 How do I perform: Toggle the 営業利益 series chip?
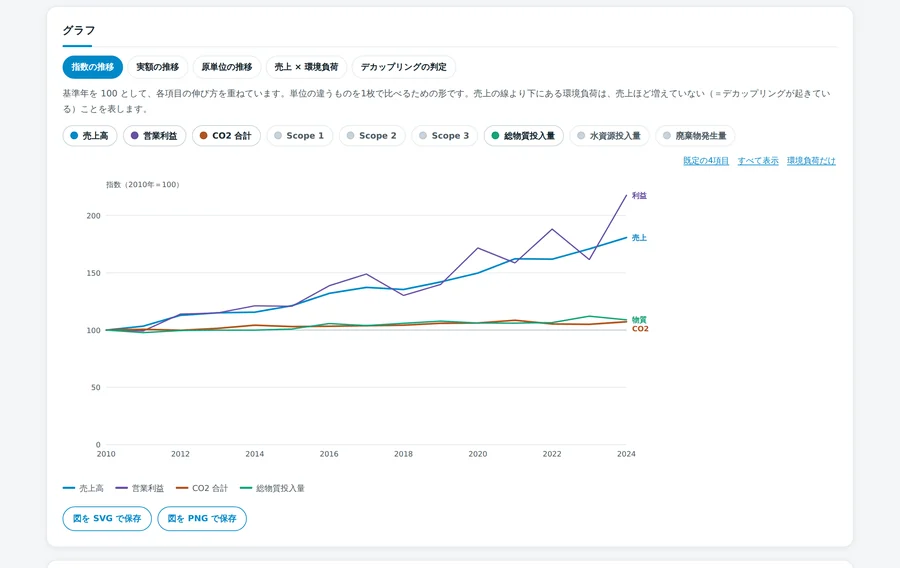coord(154,136)
